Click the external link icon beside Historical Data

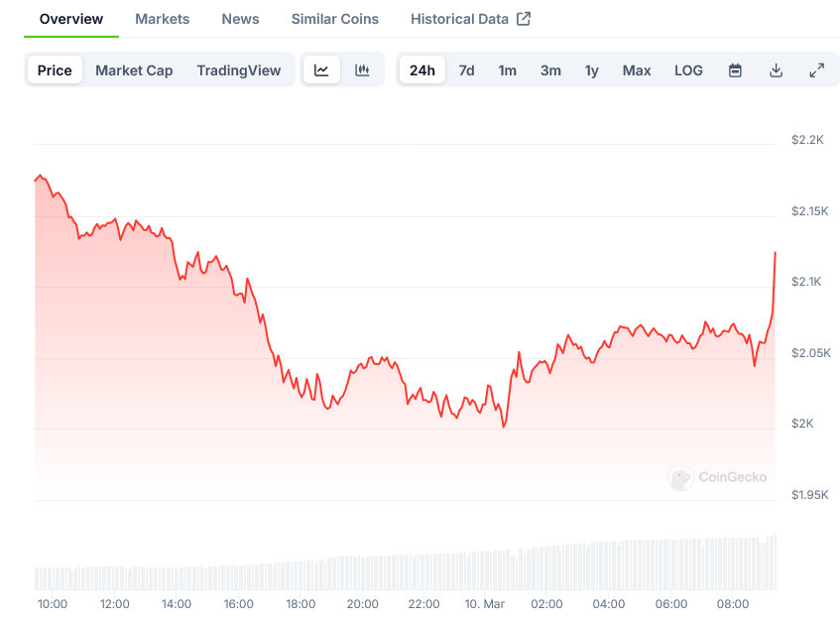click(x=525, y=18)
